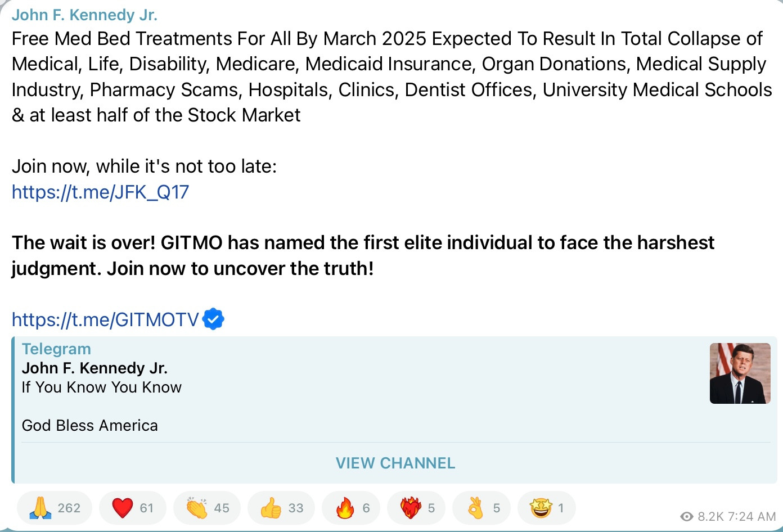Toggle the OK hand reaction
The width and height of the screenshot is (783, 532).
(x=482, y=508)
